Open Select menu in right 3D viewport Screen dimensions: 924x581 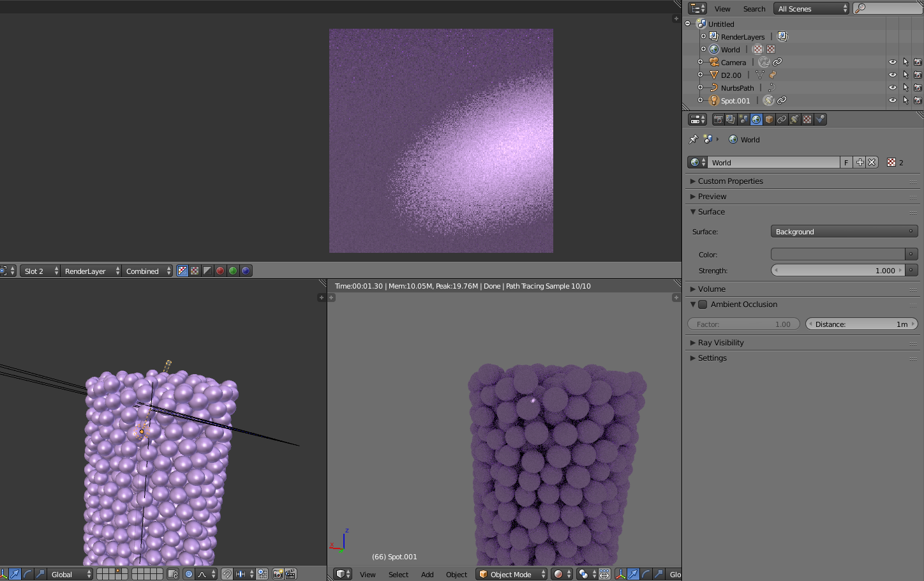[x=398, y=575]
